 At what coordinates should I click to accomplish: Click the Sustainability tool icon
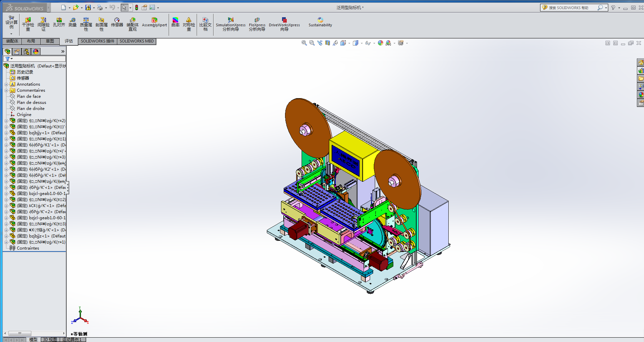pyautogui.click(x=320, y=22)
